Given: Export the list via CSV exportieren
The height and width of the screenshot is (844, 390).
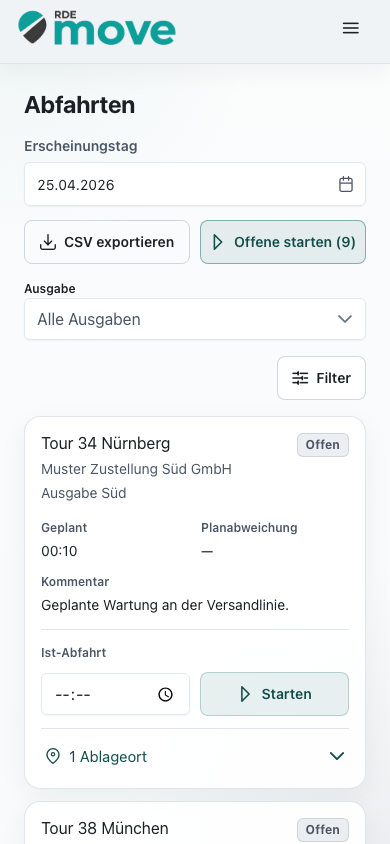Looking at the screenshot, I should pos(107,242).
